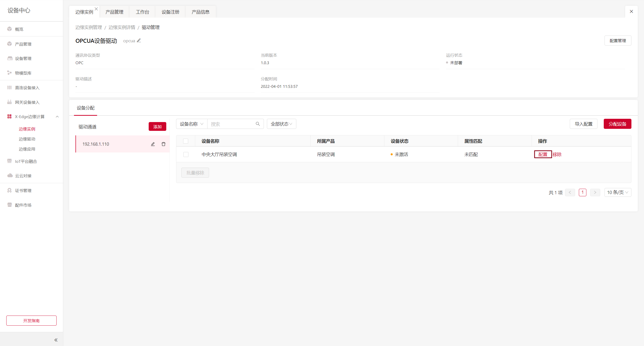This screenshot has width=644, height=346.
Task: Open 证书管理 from the sidebar
Action: [x=23, y=190]
